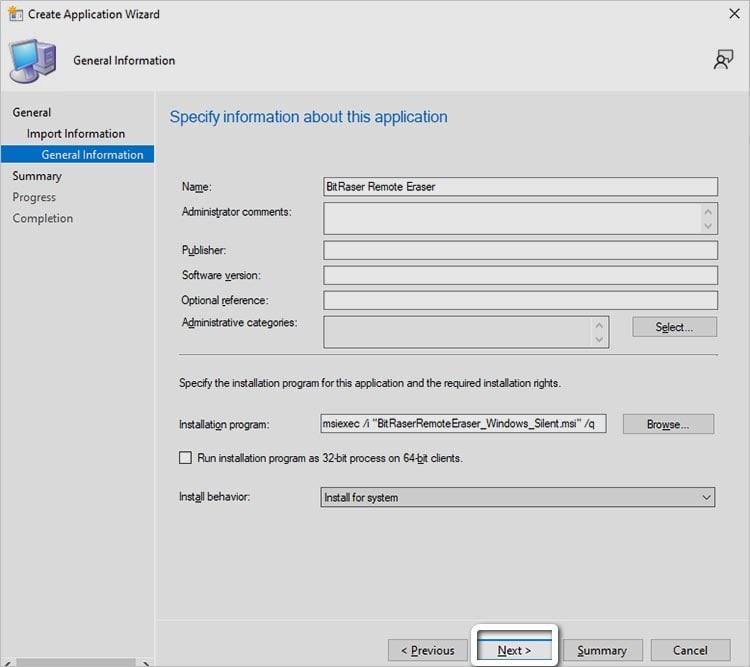Viewport: 750px width, 667px height.
Task: Click sidebar horizontal scrollbar right arrow
Action: click(x=145, y=663)
